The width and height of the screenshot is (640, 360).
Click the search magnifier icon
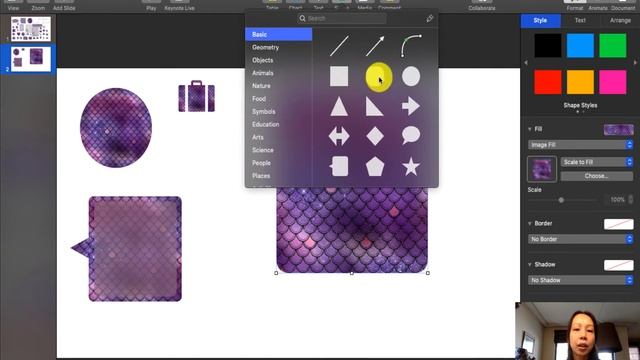tap(302, 18)
